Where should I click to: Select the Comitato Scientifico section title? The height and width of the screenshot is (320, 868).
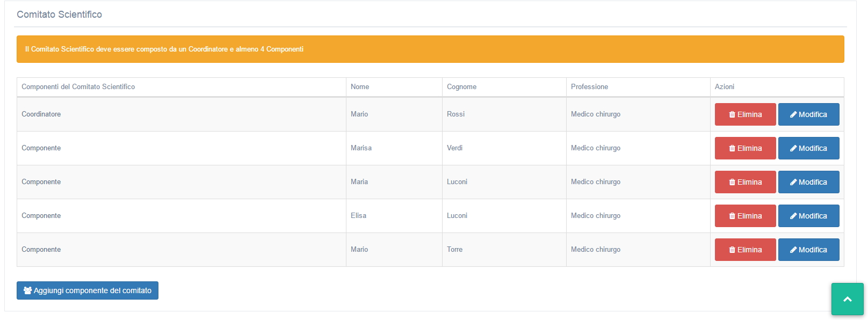pyautogui.click(x=59, y=14)
